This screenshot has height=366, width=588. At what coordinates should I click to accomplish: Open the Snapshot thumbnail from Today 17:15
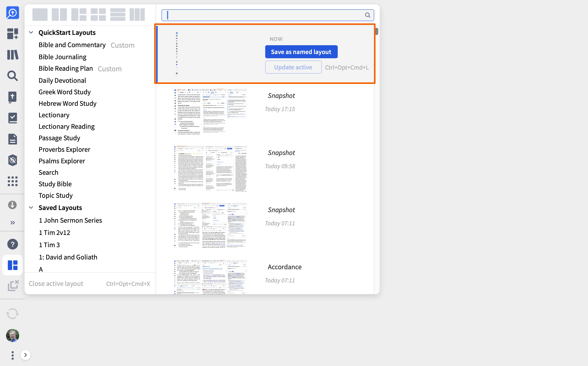[210, 112]
